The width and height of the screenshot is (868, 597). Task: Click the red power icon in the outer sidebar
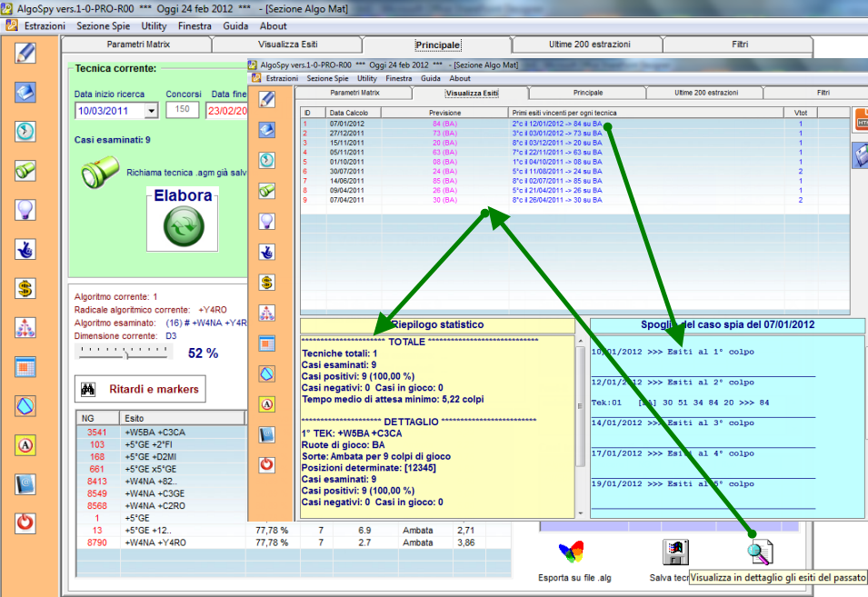(25, 522)
